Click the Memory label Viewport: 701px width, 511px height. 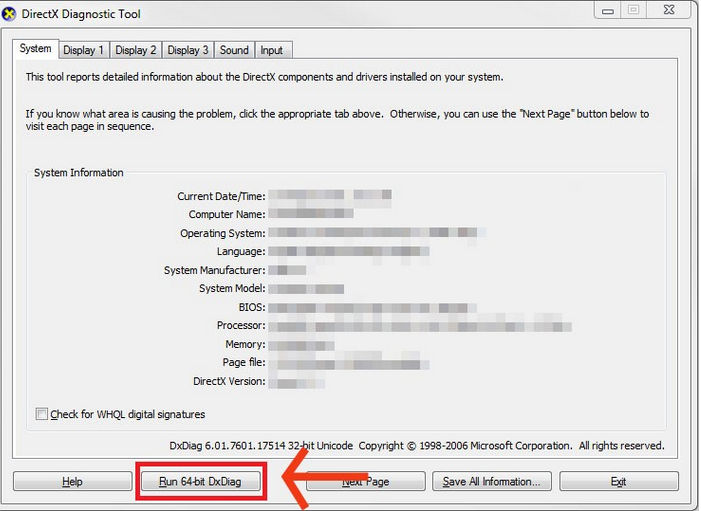245,344
